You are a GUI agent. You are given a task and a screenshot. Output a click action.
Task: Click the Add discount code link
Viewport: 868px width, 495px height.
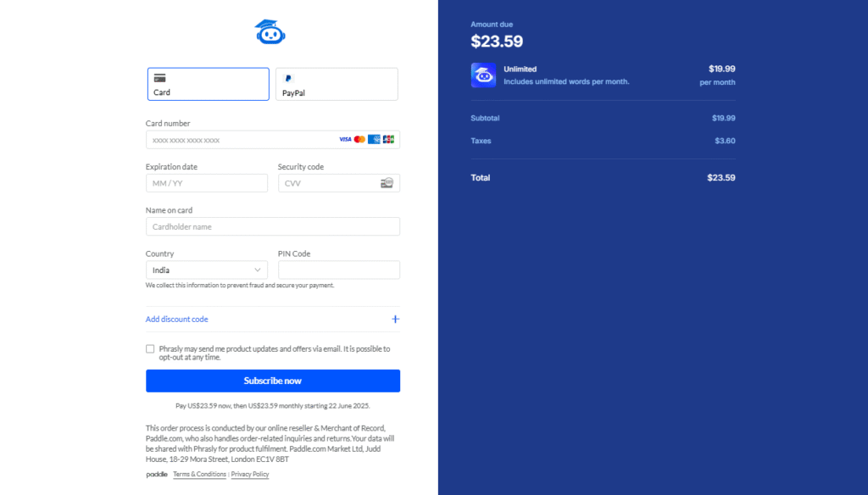(176, 319)
